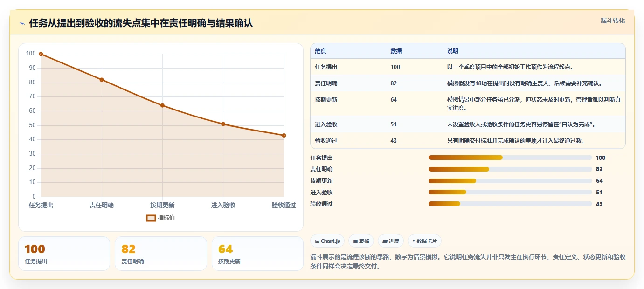Click the 责任明确 data point at 82

click(x=102, y=80)
